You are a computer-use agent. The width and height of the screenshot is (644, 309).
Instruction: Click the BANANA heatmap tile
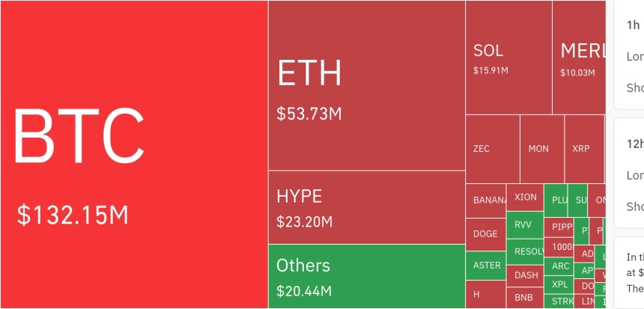pos(486,201)
